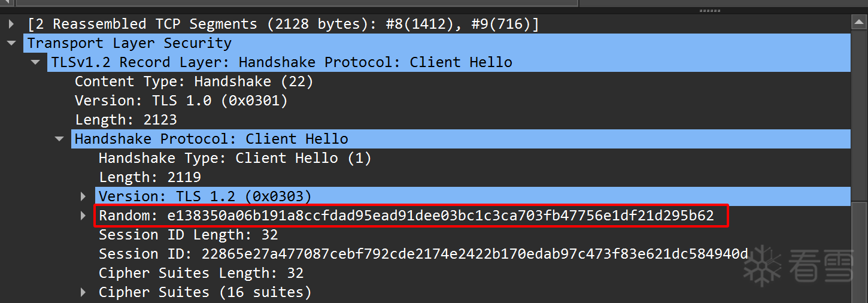Select Handshake Type: Client Hello (1) row
Viewport: 868px width, 303px height.
coord(235,158)
